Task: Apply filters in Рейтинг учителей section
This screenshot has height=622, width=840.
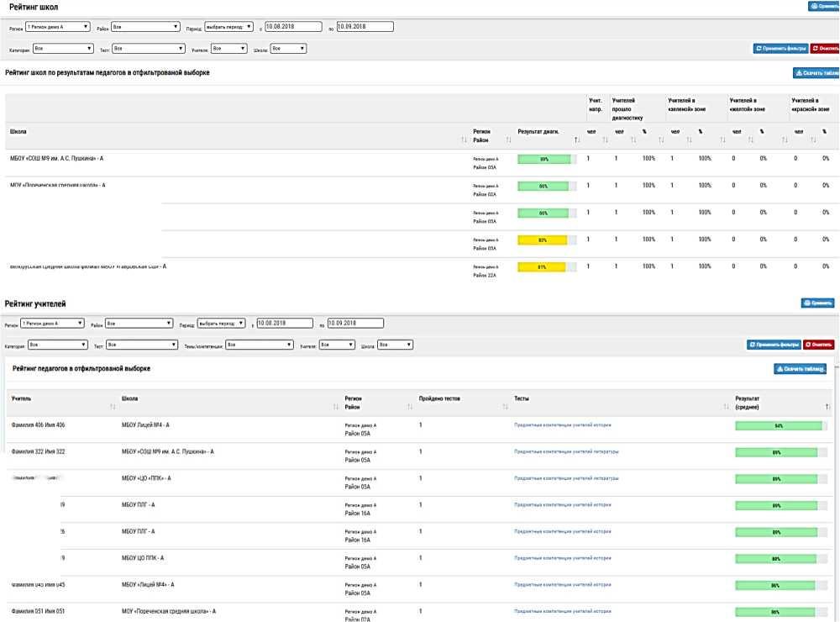Action: click(x=774, y=345)
